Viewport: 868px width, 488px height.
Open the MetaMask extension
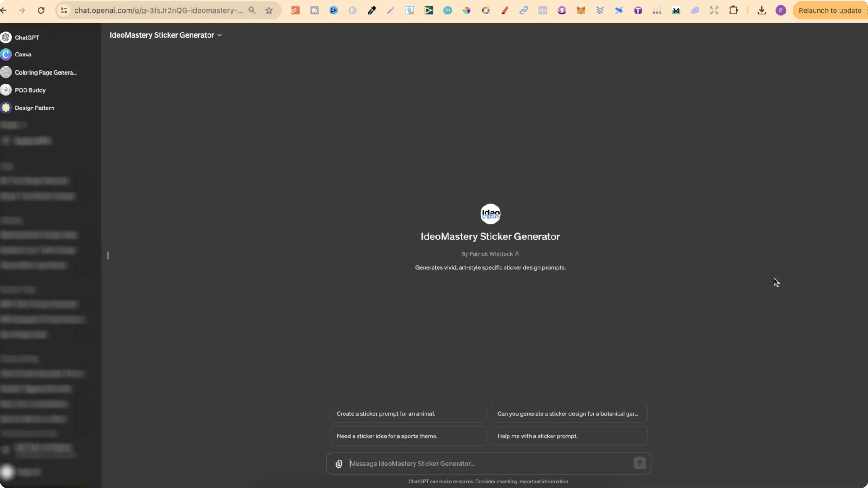tap(581, 10)
